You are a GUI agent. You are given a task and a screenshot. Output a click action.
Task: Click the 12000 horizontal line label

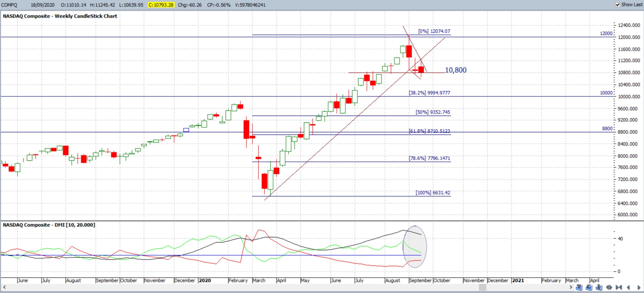click(606, 34)
